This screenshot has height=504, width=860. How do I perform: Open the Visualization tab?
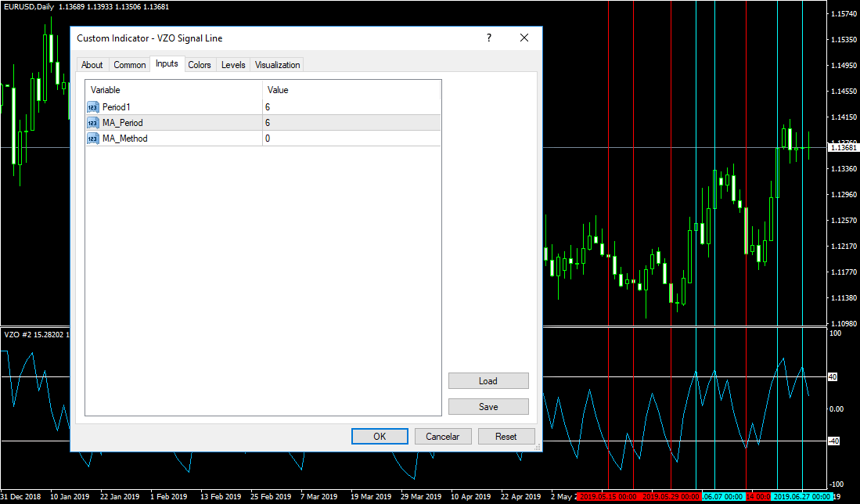[x=278, y=65]
